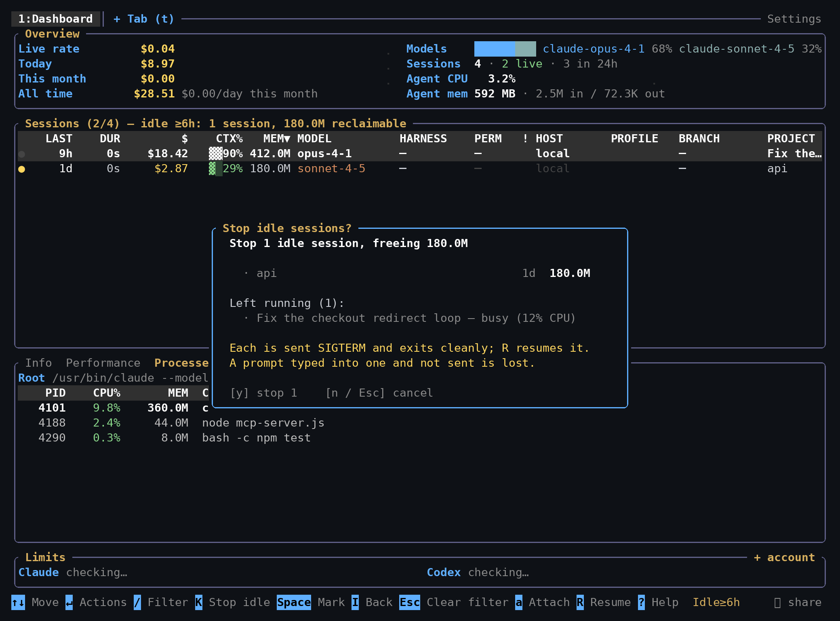Open Settings in the top right
The image size is (840, 621).
click(794, 19)
